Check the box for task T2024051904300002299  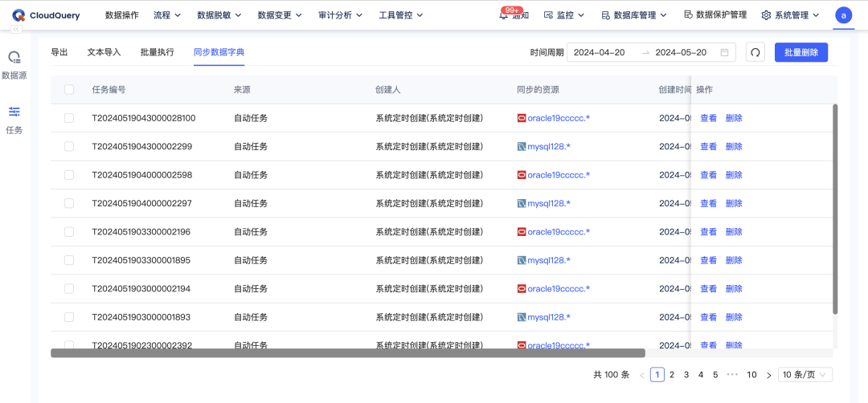pyautogui.click(x=69, y=146)
